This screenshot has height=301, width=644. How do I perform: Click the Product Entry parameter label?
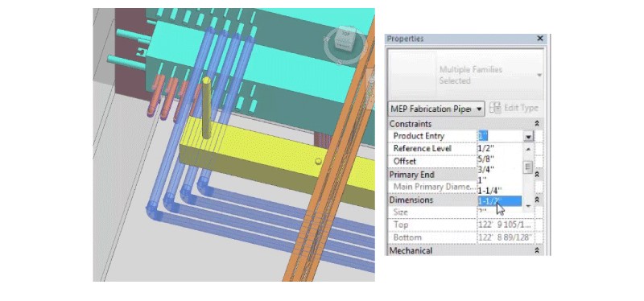419,136
